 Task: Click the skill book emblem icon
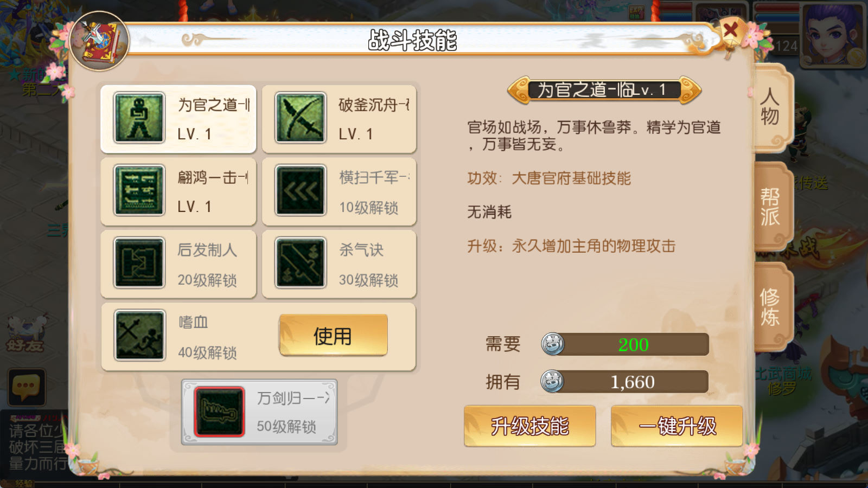point(99,41)
